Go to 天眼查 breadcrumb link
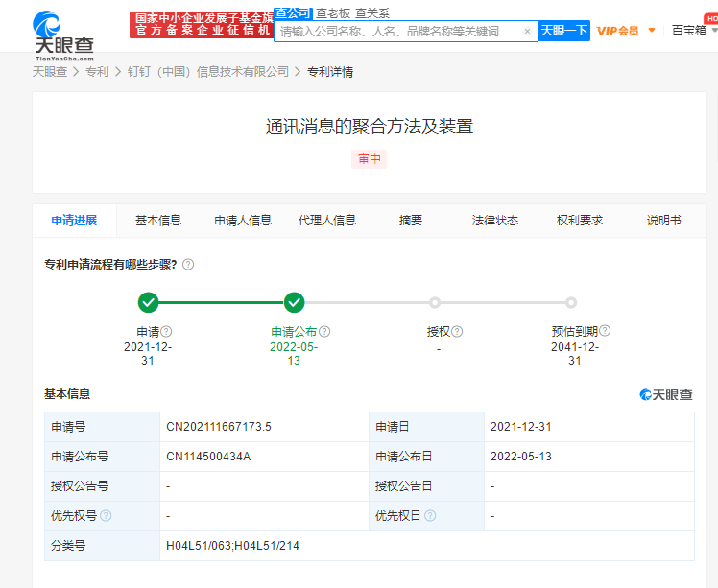Screen dimensions: 718x588 (50, 72)
